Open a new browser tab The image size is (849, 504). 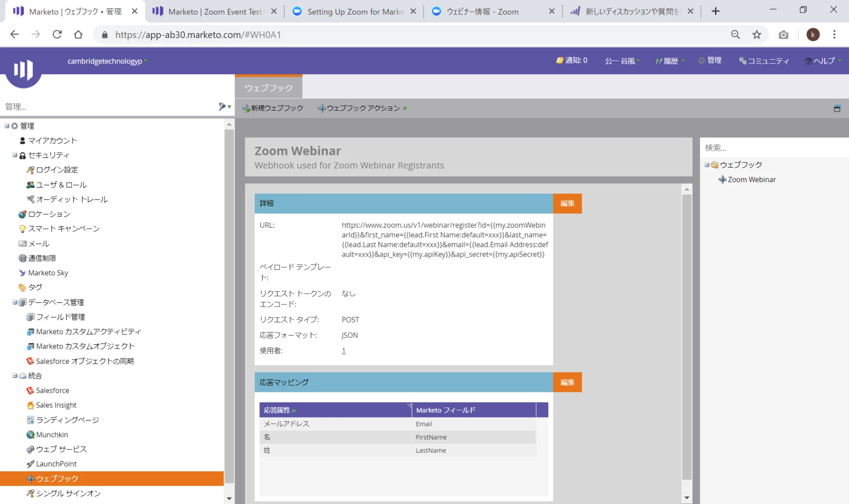pos(715,12)
